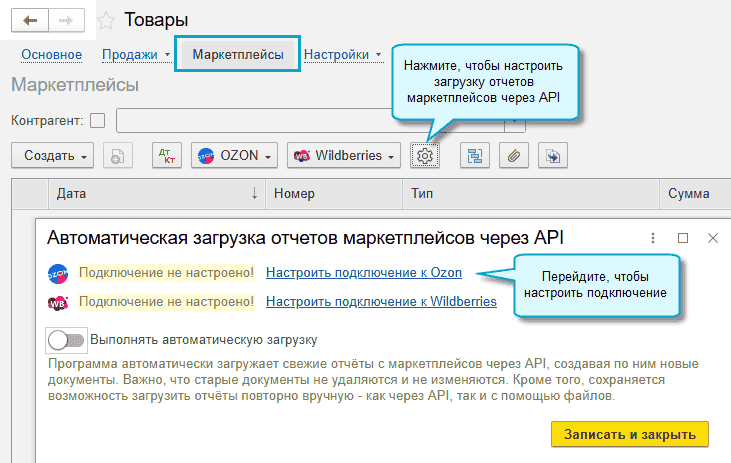The height and width of the screenshot is (463, 731).
Task: Open Настроить подключение к Wildberries link
Action: pos(381,301)
